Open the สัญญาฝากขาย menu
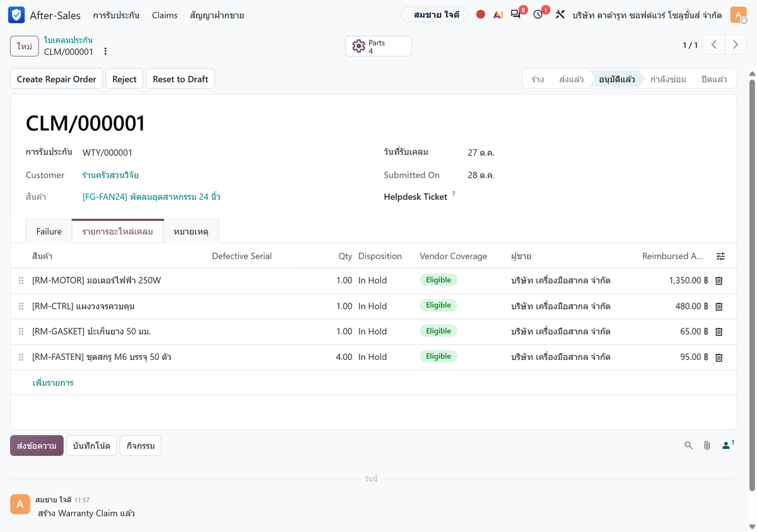Viewport: 757px width, 532px height. (217, 15)
